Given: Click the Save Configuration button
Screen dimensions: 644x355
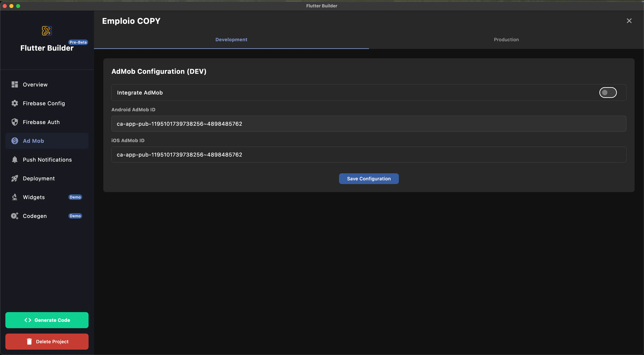Looking at the screenshot, I should click(x=369, y=179).
